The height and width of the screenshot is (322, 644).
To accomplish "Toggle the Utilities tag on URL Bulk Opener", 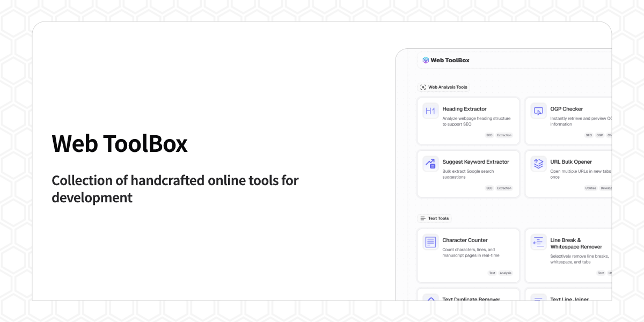I will [590, 188].
